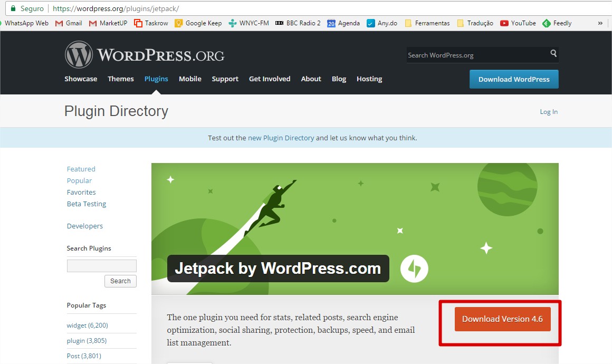
Task: Open the Blog menu item
Action: click(x=339, y=79)
